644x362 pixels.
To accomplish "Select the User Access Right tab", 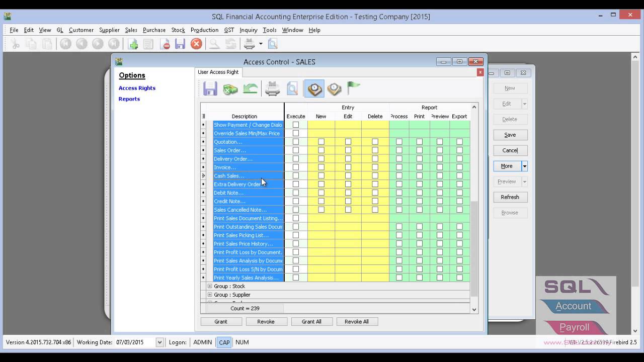I will [x=218, y=72].
